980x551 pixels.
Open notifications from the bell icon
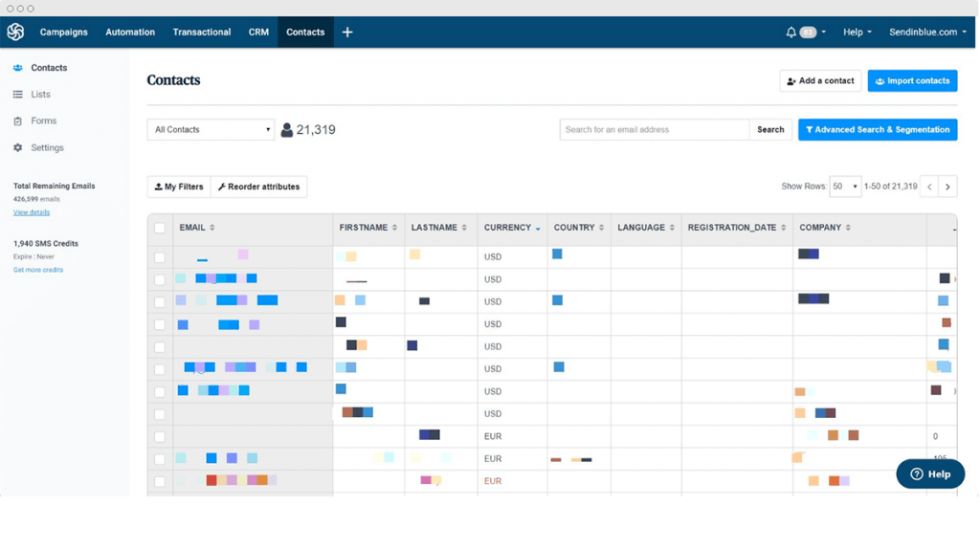pos(790,31)
